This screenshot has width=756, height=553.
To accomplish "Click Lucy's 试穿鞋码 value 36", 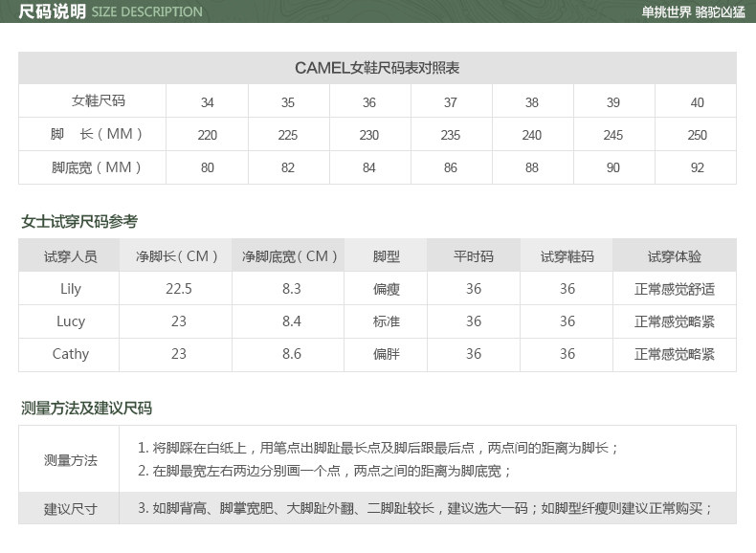I will (x=567, y=321).
